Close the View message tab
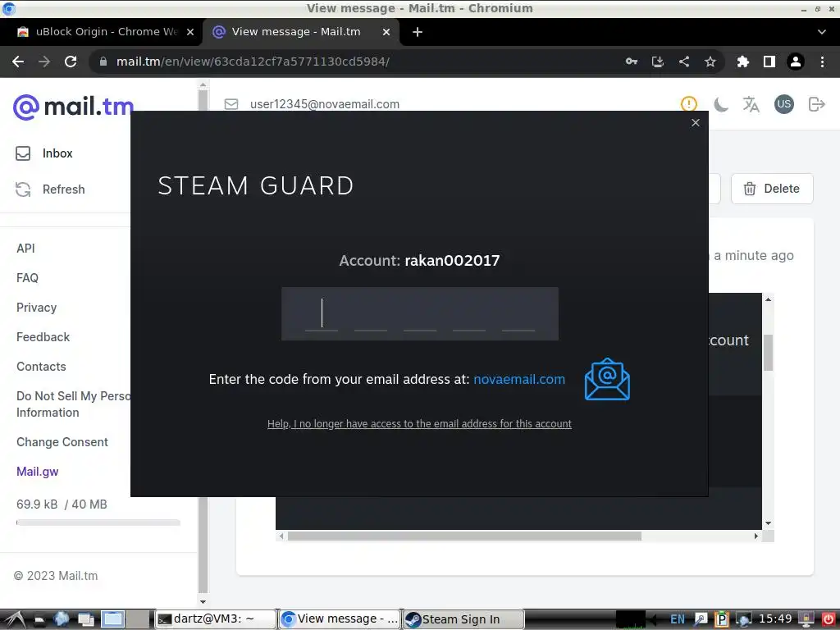Image resolution: width=840 pixels, height=630 pixels. (386, 32)
